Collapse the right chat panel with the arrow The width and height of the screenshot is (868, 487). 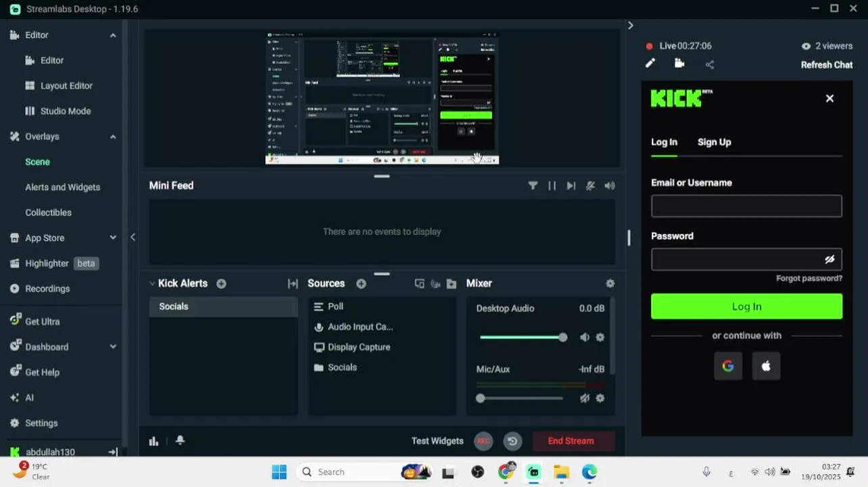[x=630, y=25]
